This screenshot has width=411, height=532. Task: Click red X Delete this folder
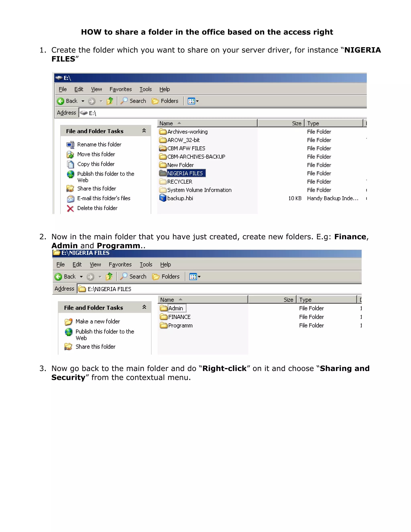(x=70, y=209)
